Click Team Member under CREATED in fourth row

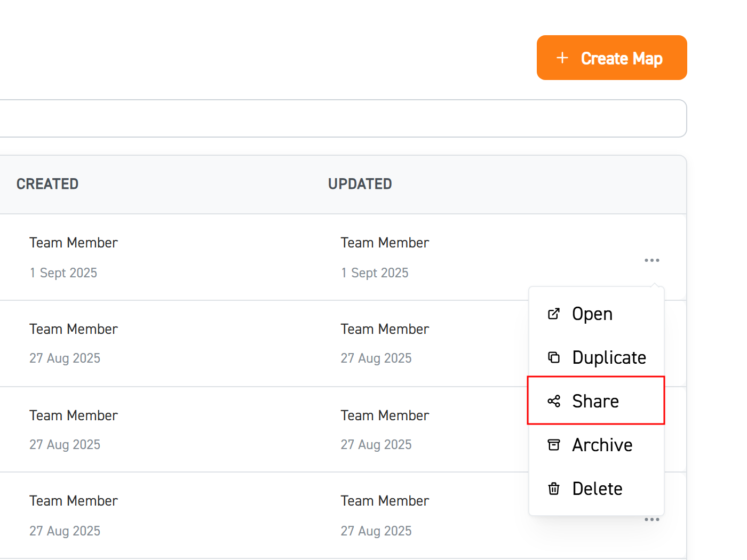coord(74,501)
